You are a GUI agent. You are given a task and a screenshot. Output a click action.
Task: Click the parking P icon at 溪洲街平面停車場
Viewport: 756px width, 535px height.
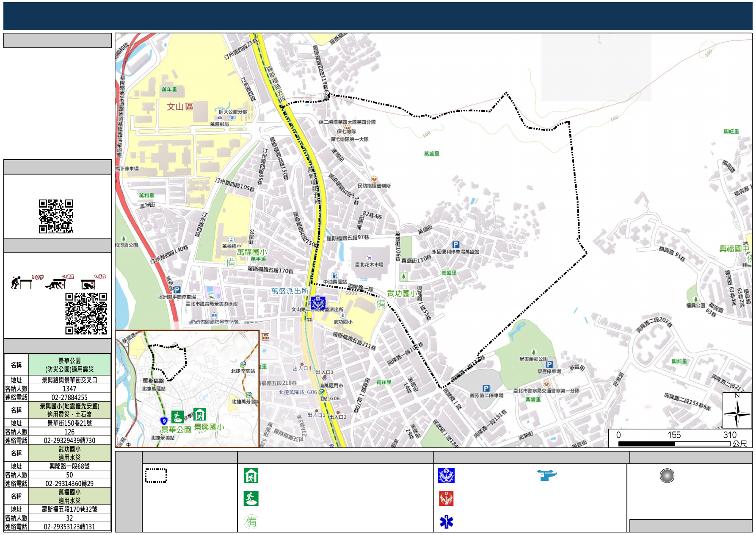(x=177, y=290)
